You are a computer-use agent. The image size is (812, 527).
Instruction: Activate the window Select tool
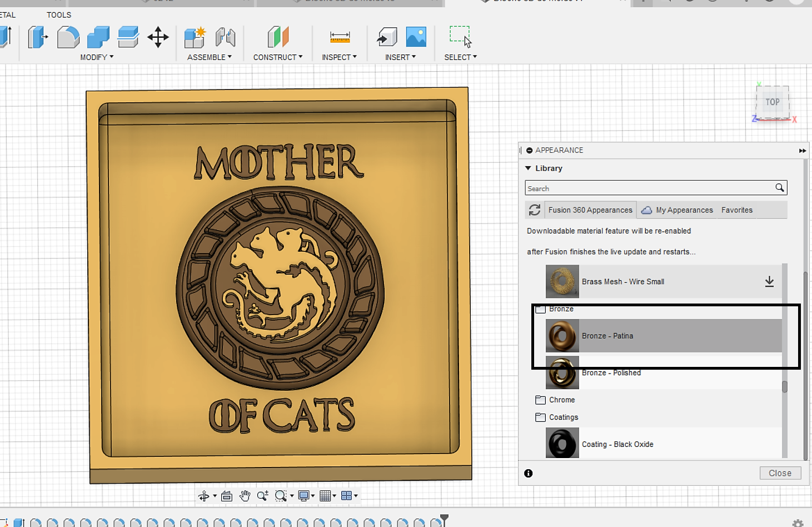[x=460, y=36]
